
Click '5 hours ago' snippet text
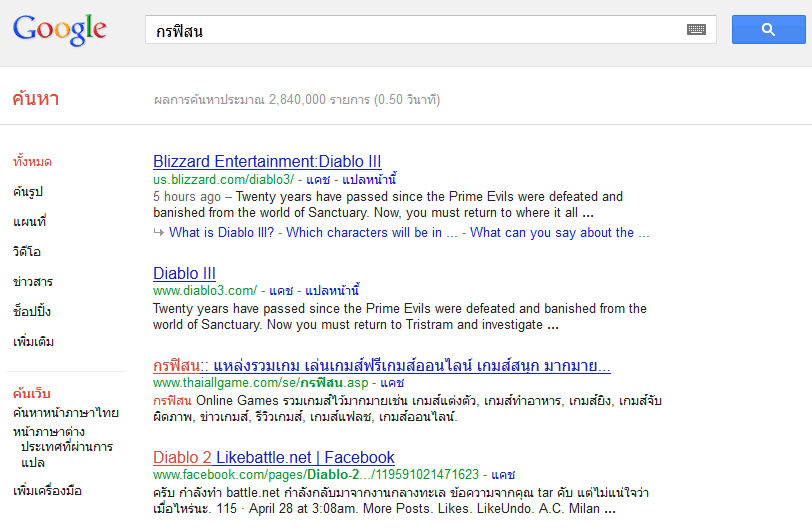click(187, 197)
